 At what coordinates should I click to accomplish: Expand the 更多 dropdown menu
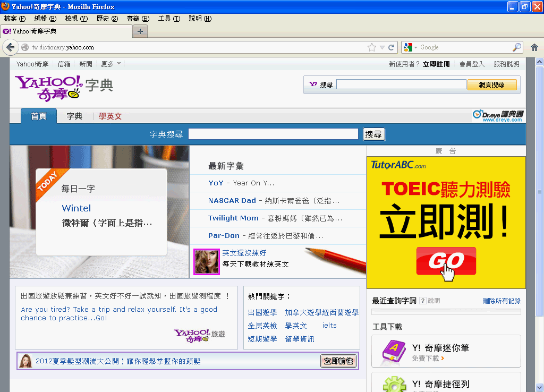point(111,64)
